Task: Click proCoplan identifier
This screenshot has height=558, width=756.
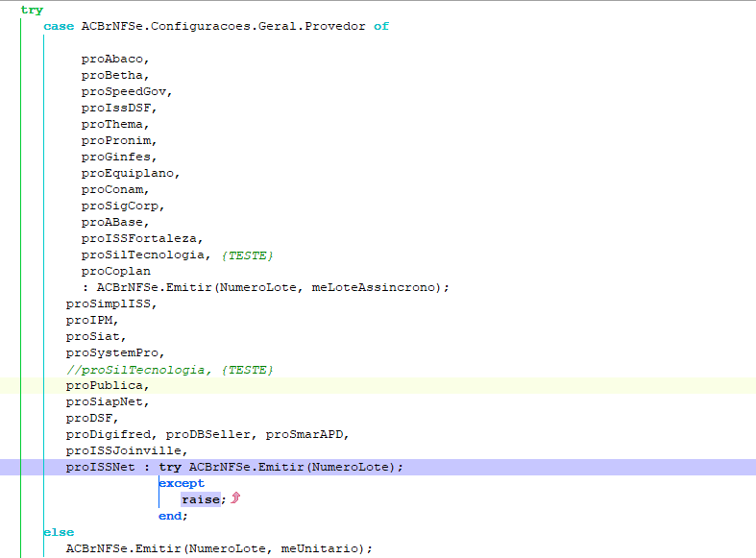Action: click(x=116, y=271)
